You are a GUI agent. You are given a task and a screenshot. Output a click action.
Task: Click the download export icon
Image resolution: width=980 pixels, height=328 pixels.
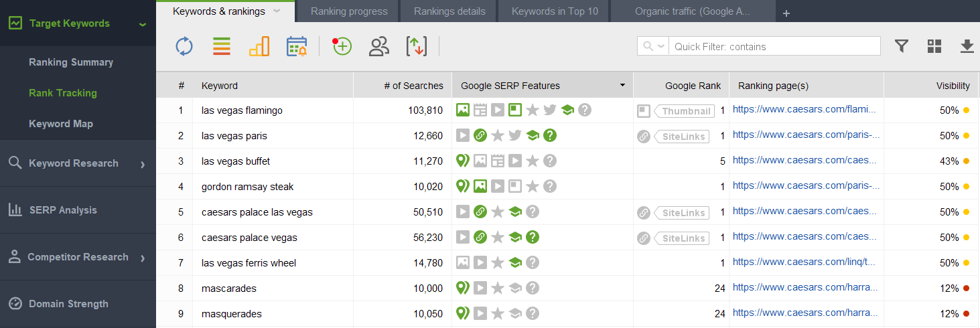point(967,46)
